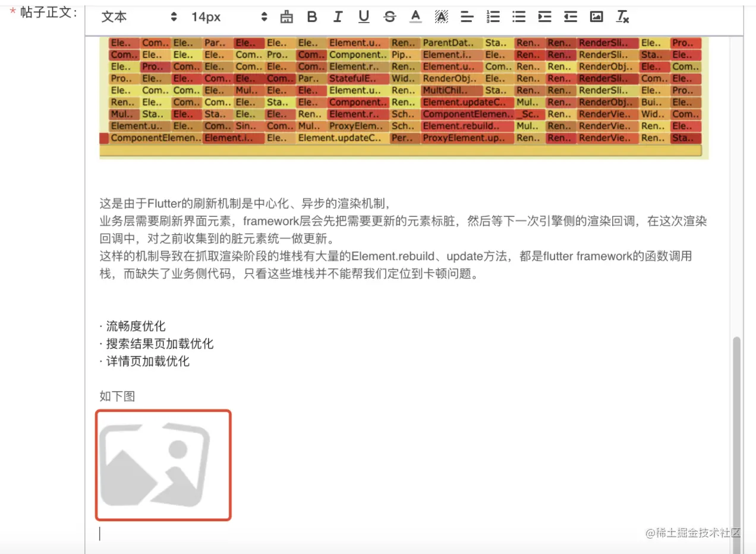Click the text 如下图
The image size is (756, 554).
[x=117, y=396]
